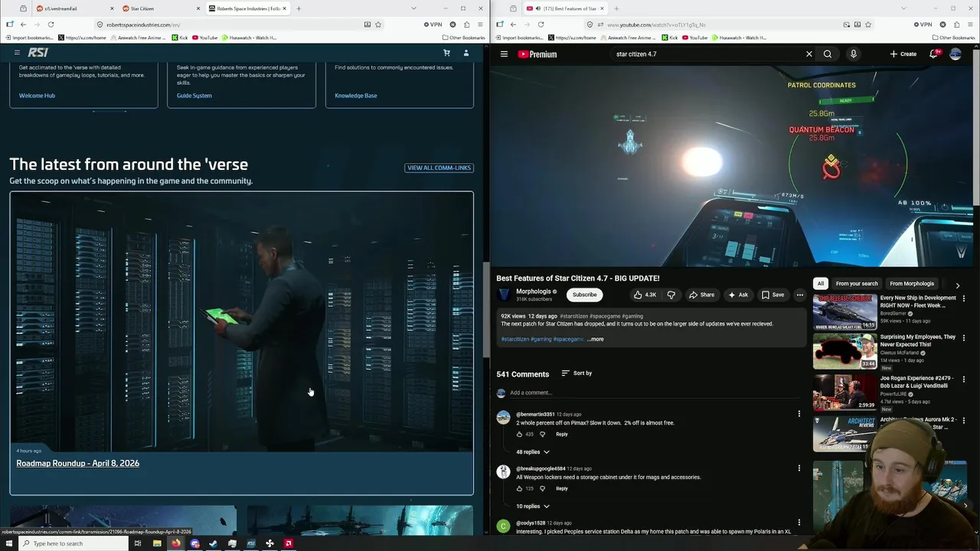Click the YouTube Premium logo
Viewport: 980px width, 551px height.
[537, 54]
